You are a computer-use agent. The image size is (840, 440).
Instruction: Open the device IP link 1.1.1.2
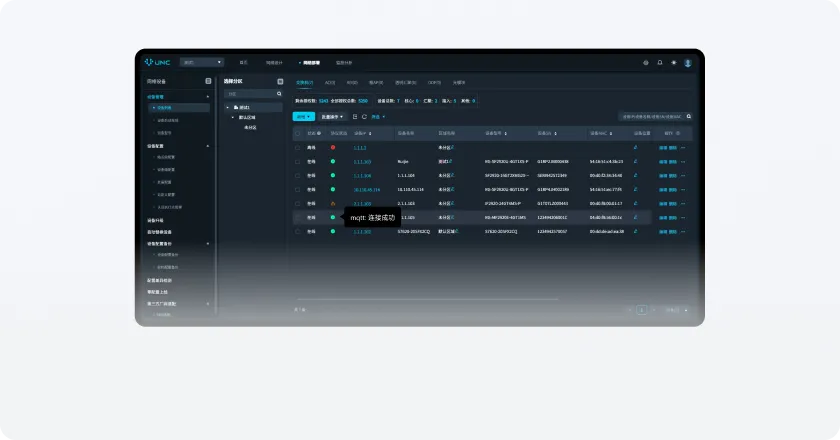[x=360, y=148]
